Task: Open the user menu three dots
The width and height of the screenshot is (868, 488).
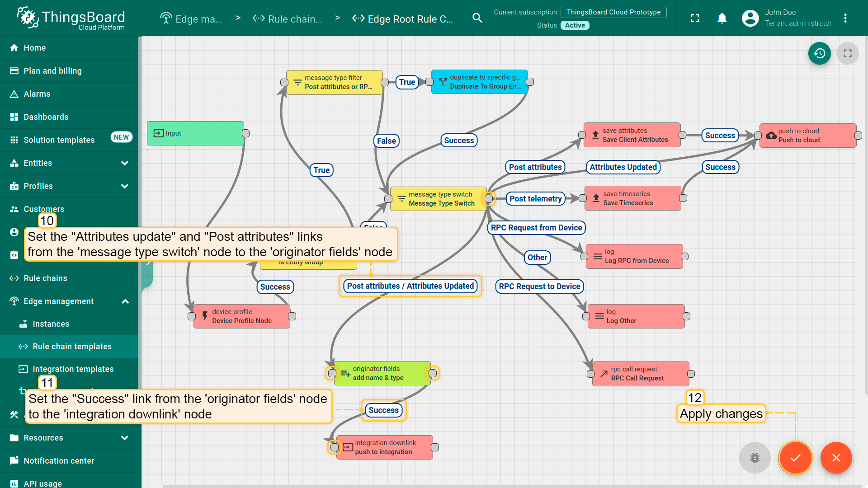Action: (x=845, y=18)
